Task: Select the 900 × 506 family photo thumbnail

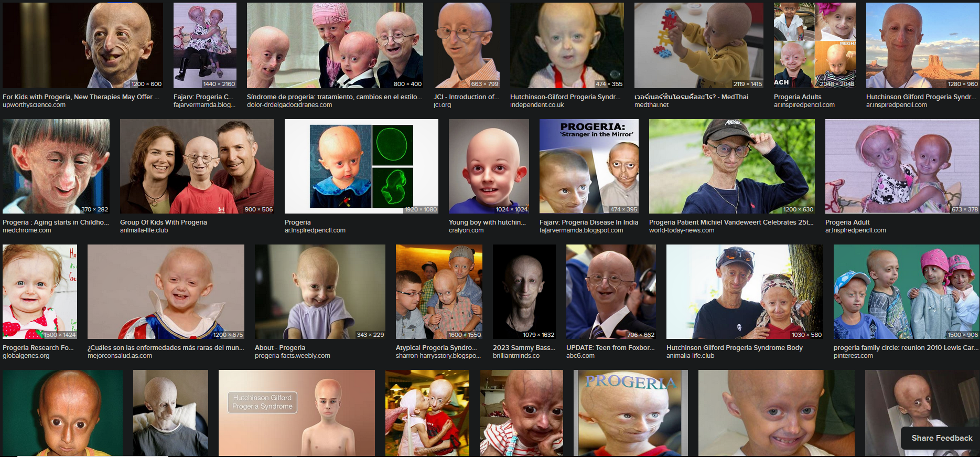Action: (x=197, y=166)
